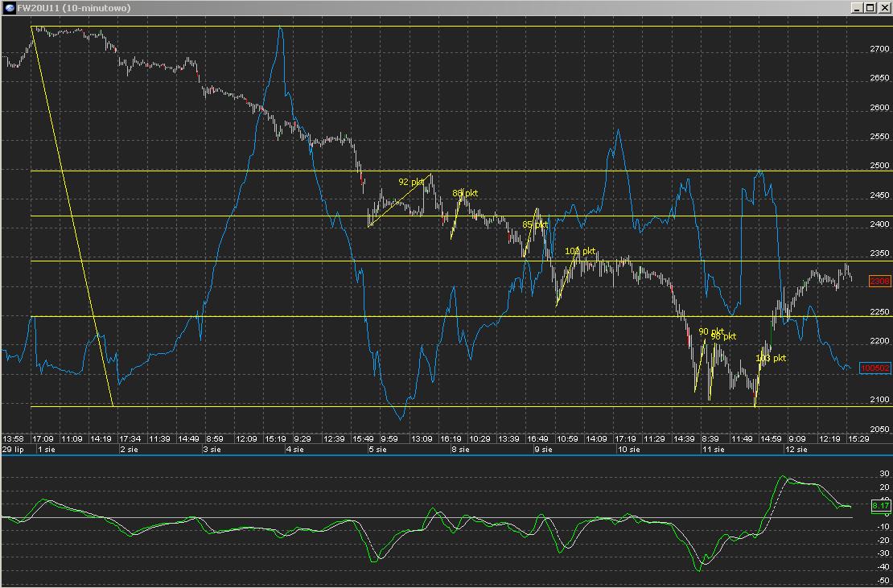The height and width of the screenshot is (588, 893).
Task: Click the green 8.17 indicator value tag
Action: [880, 505]
